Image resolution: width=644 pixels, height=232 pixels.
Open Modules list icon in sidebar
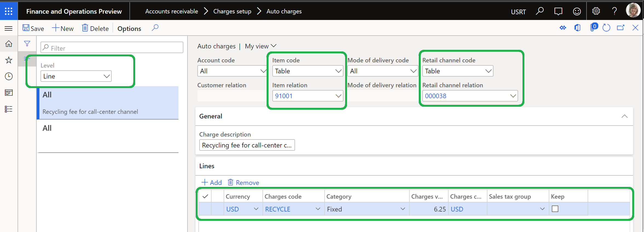pos(9,109)
